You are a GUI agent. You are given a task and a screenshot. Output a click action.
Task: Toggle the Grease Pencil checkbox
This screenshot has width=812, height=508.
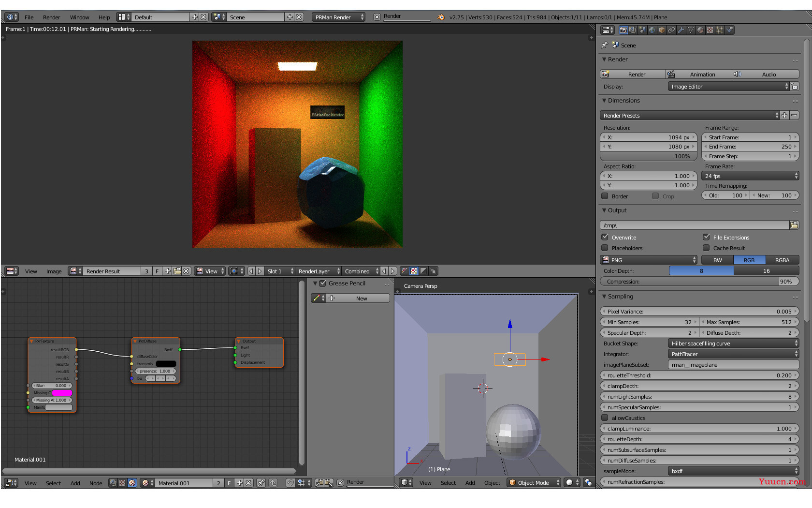click(323, 284)
